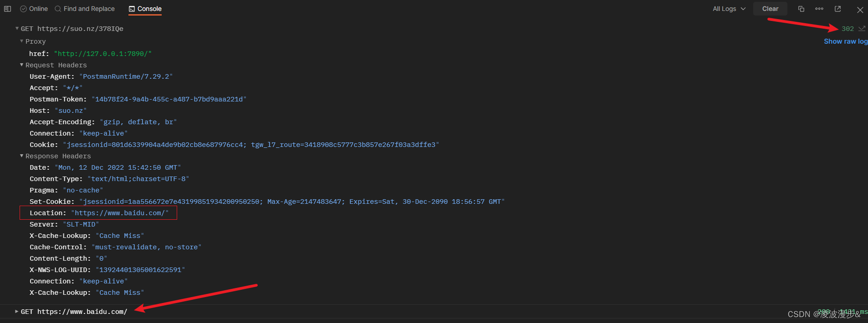The height and width of the screenshot is (323, 868).
Task: Select the X-NWS-LOG-UUID value
Action: click(x=140, y=270)
